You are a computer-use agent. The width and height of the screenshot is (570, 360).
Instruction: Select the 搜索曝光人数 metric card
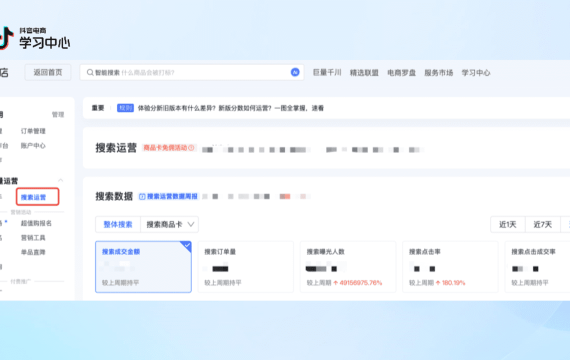[348, 267]
